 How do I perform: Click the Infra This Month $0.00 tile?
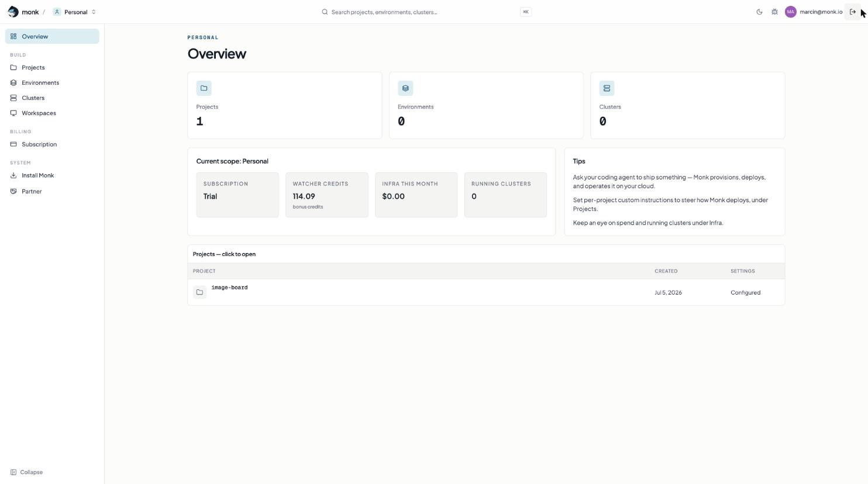416,195
